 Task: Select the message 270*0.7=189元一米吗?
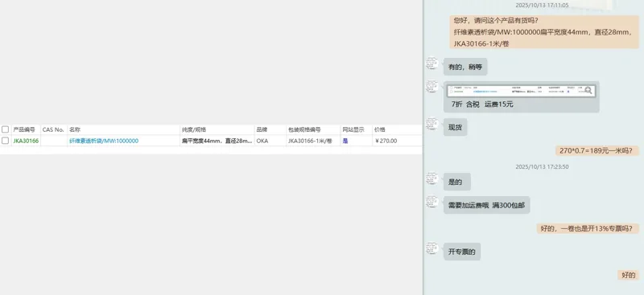(x=597, y=150)
